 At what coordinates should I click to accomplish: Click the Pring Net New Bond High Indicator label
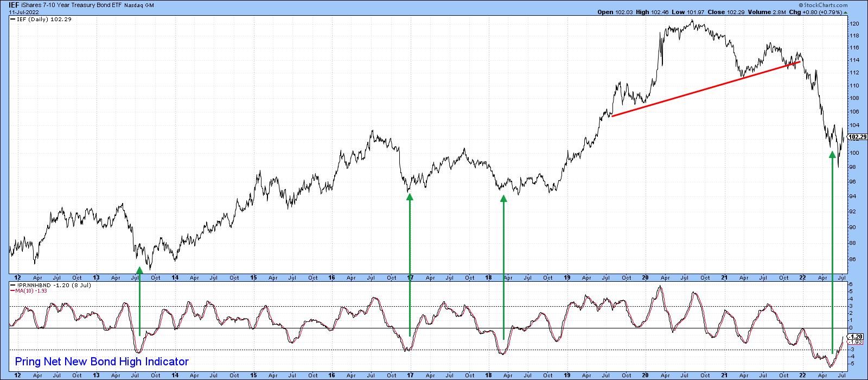(x=101, y=362)
